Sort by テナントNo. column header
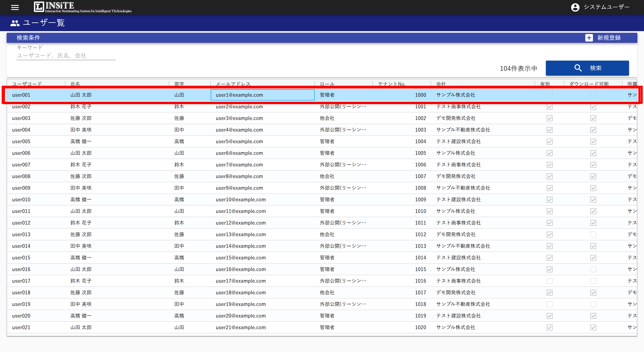 (x=391, y=84)
